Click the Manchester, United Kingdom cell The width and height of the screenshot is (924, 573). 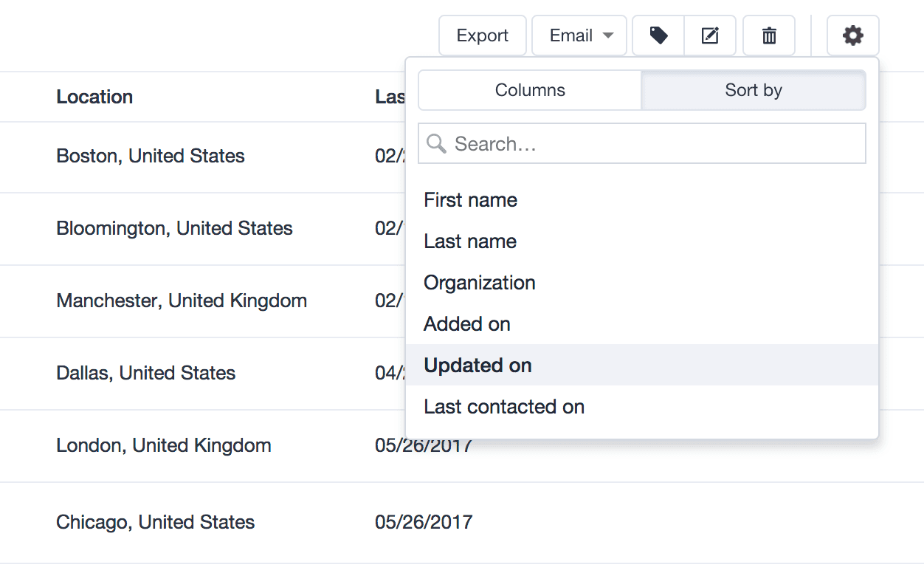(x=182, y=301)
